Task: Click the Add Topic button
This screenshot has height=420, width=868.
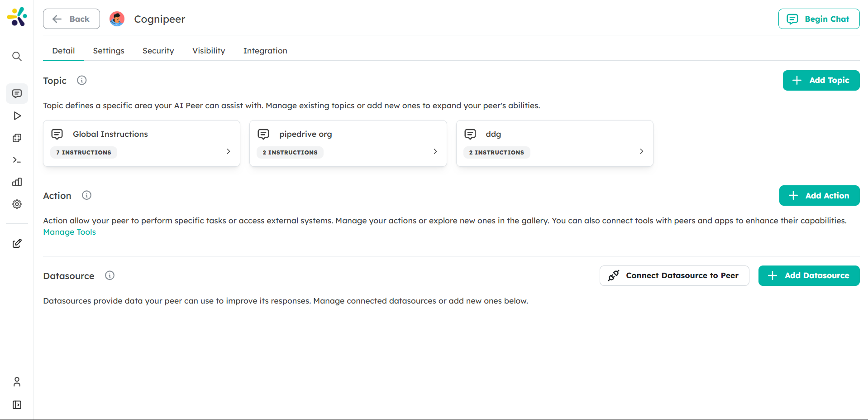Action: coord(821,81)
